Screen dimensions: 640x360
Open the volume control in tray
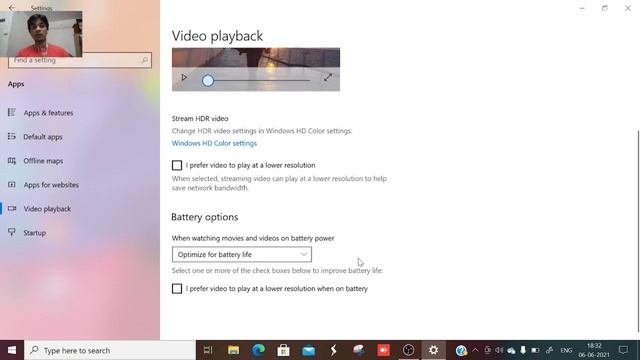pos(499,350)
